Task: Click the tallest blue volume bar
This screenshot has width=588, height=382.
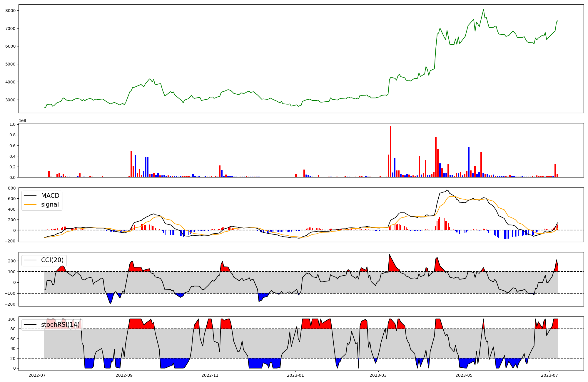Action: pos(469,162)
